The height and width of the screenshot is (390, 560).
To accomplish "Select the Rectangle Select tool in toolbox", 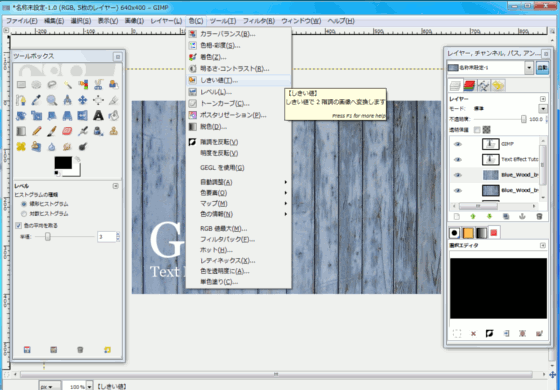I will click(21, 85).
